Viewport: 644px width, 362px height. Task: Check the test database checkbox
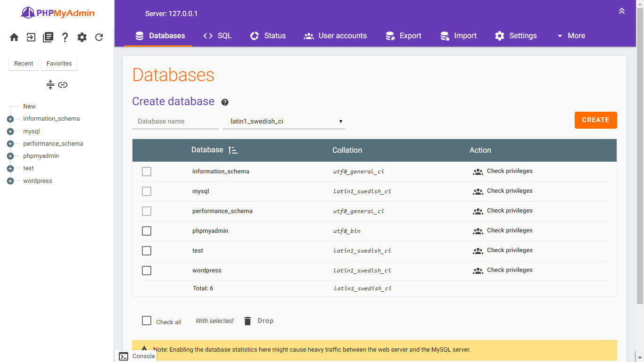(x=147, y=251)
